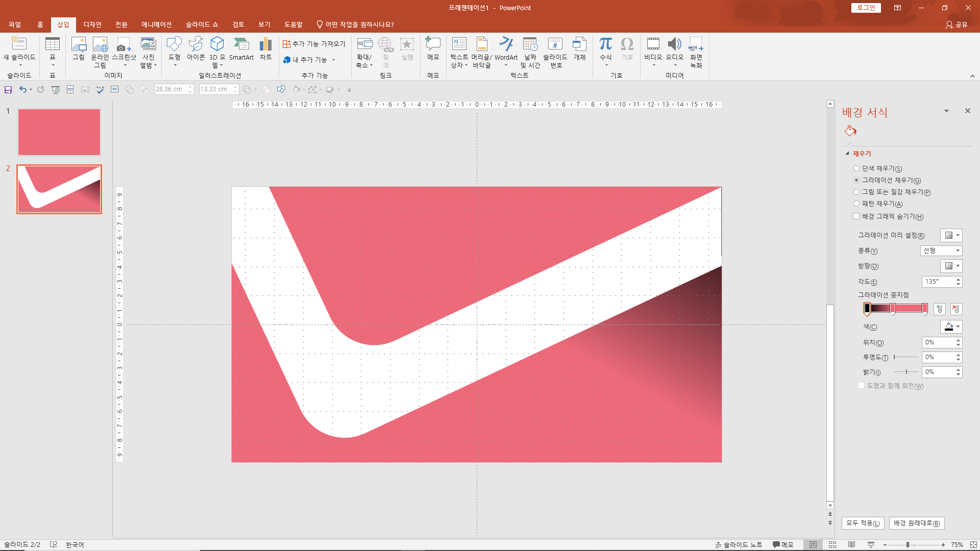Expand 그라데이션 미리 설정 preset dropdown
This screenshot has height=551, width=980.
point(951,235)
